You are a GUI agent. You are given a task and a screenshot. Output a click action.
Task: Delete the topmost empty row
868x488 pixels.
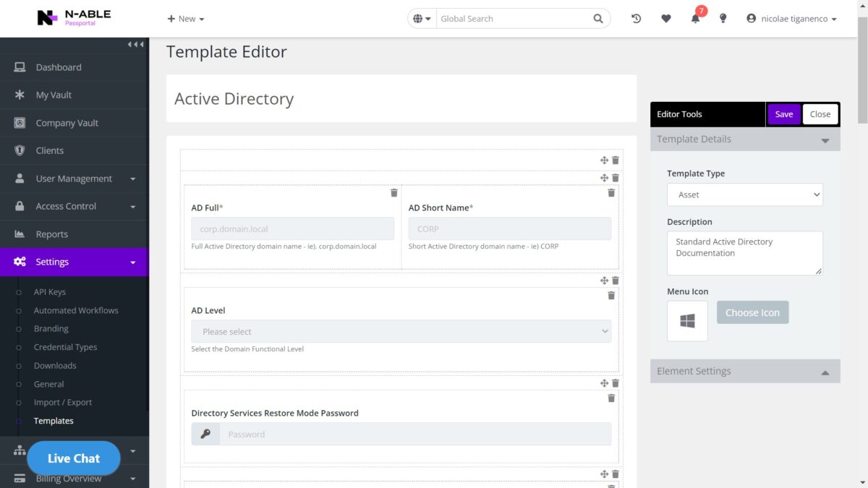(x=616, y=160)
